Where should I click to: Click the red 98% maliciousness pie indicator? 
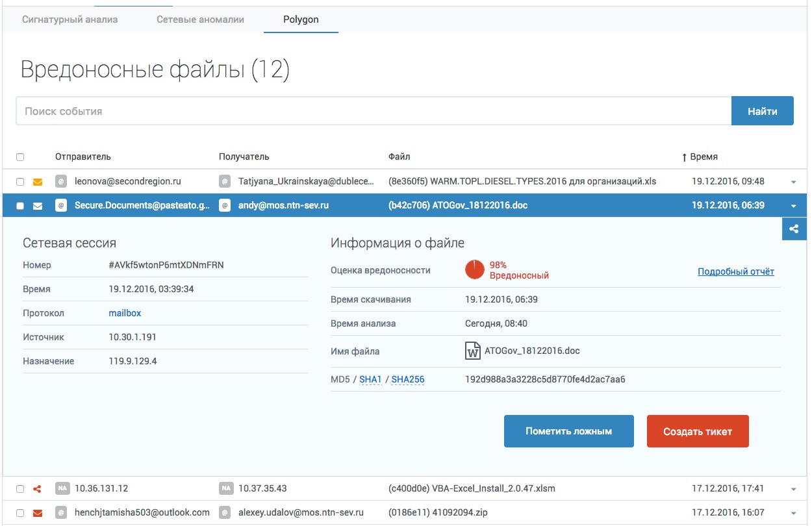tap(475, 269)
